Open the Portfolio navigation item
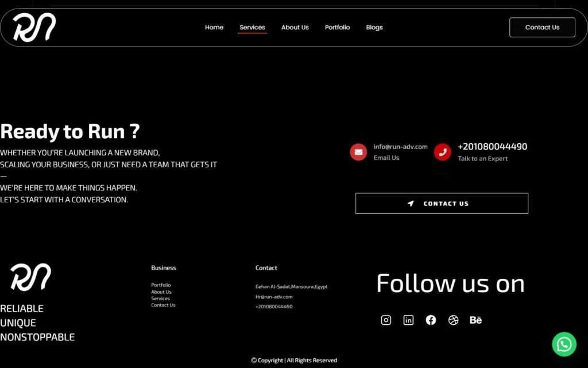This screenshot has width=588, height=368. click(x=338, y=28)
